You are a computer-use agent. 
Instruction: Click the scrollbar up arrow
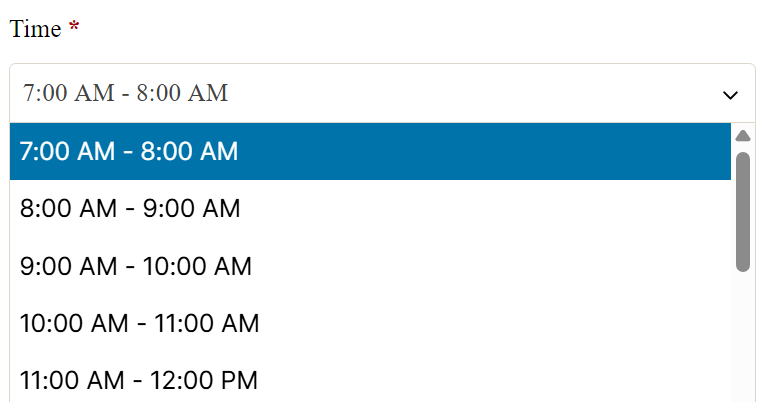click(743, 136)
